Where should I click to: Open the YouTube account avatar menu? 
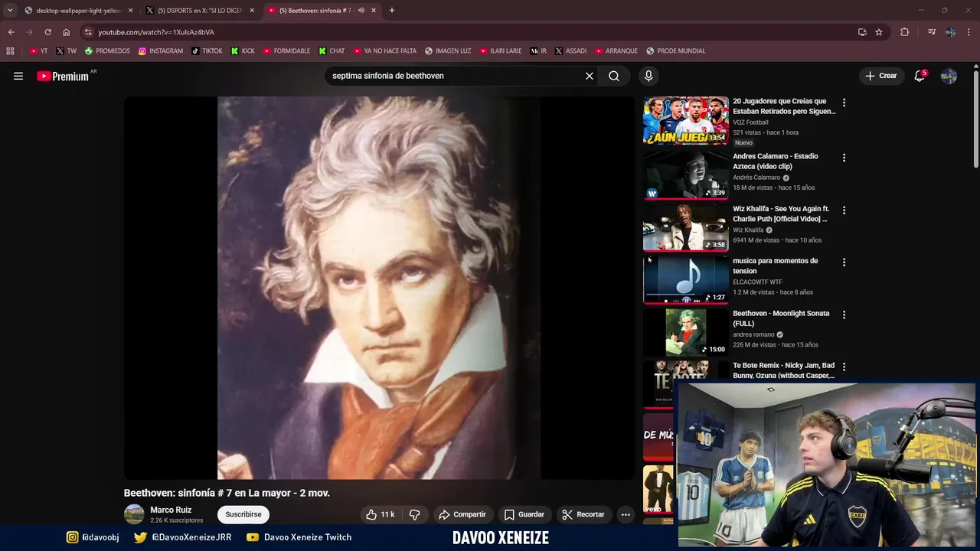pyautogui.click(x=949, y=76)
